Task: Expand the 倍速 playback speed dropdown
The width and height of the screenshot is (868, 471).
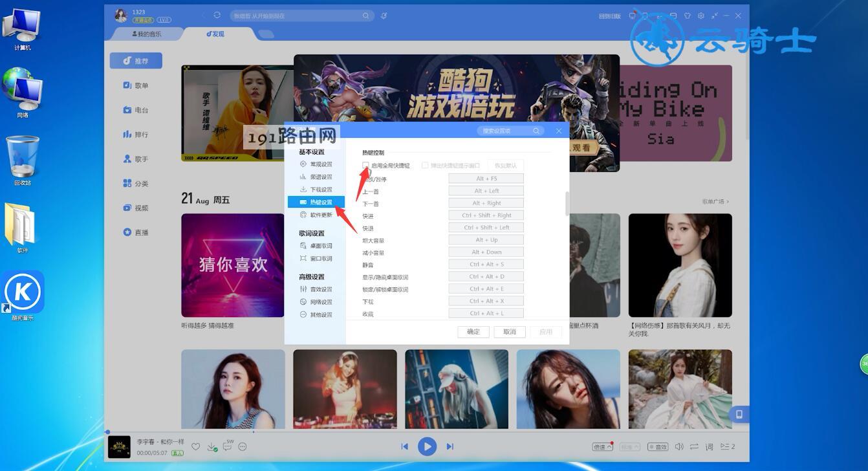Action: click(x=603, y=446)
